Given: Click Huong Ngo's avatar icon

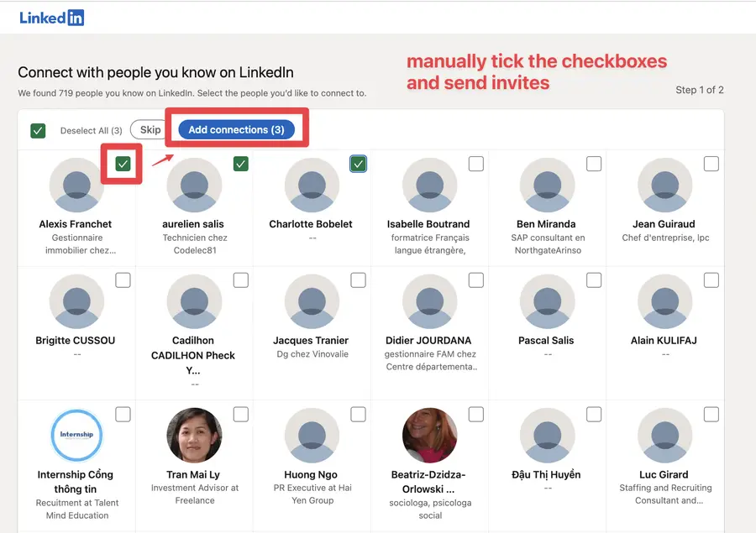Looking at the screenshot, I should 312,436.
